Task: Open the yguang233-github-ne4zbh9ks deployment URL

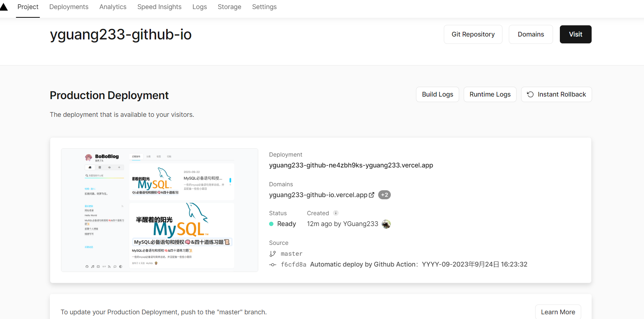Action: [351, 165]
